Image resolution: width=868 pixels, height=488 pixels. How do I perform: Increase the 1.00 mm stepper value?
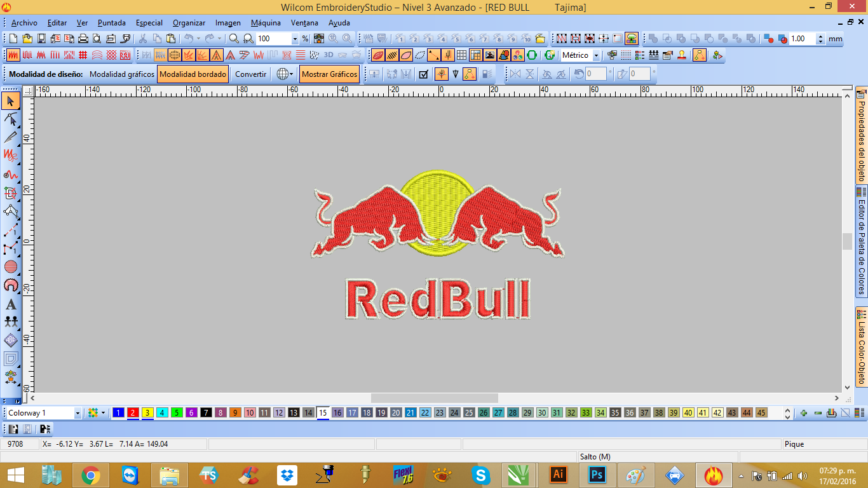point(820,36)
